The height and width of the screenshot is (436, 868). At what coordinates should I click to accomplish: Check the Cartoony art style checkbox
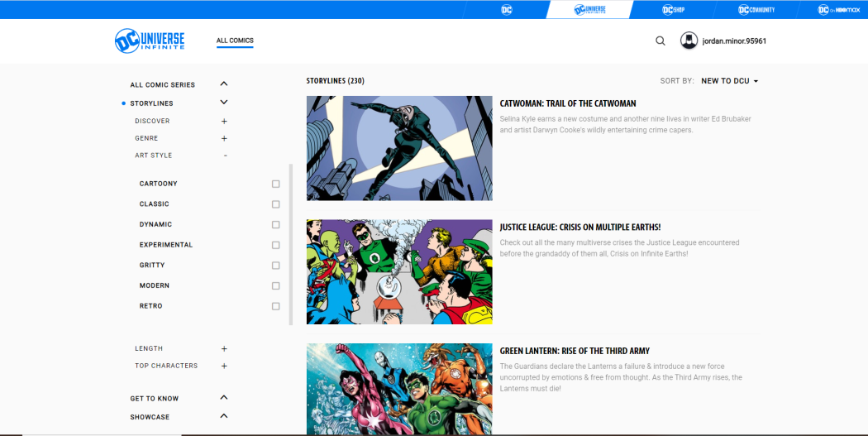(275, 184)
